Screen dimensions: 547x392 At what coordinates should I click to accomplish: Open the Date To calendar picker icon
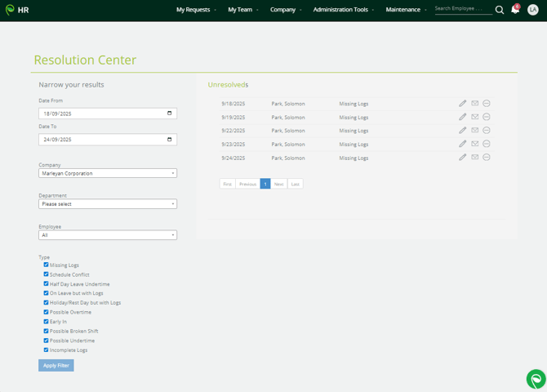pos(170,140)
